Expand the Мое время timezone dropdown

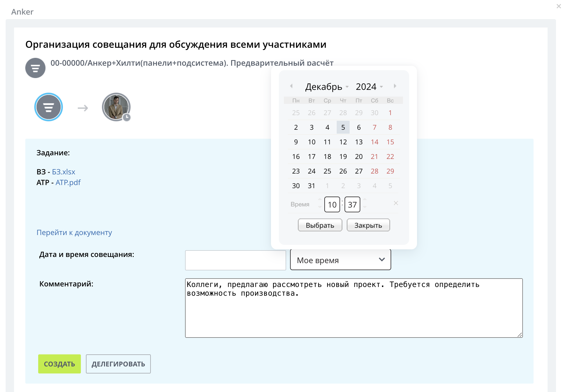(x=340, y=260)
